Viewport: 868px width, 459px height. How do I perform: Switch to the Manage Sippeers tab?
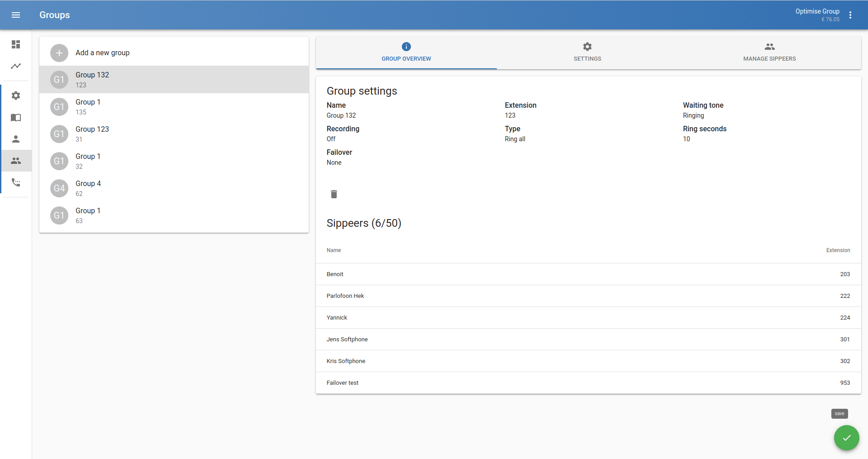[769, 53]
